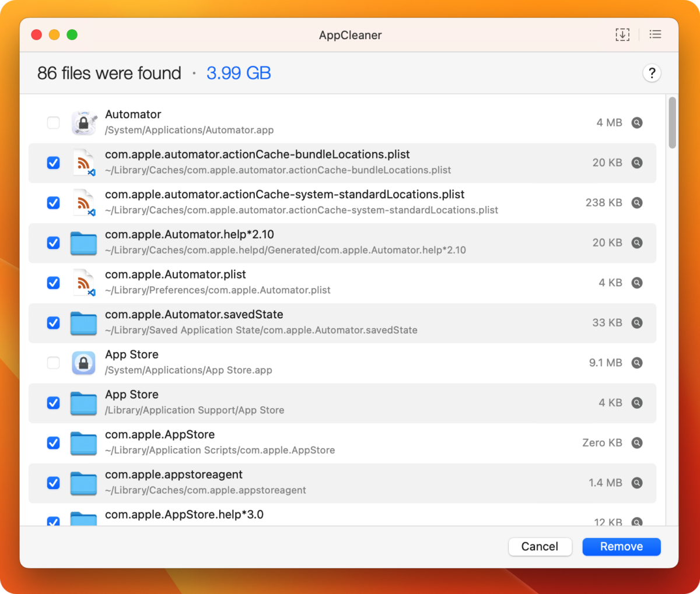Screen dimensions: 700x594
Task: Click the magnifier icon for Automator.app row
Action: pyautogui.click(x=637, y=123)
